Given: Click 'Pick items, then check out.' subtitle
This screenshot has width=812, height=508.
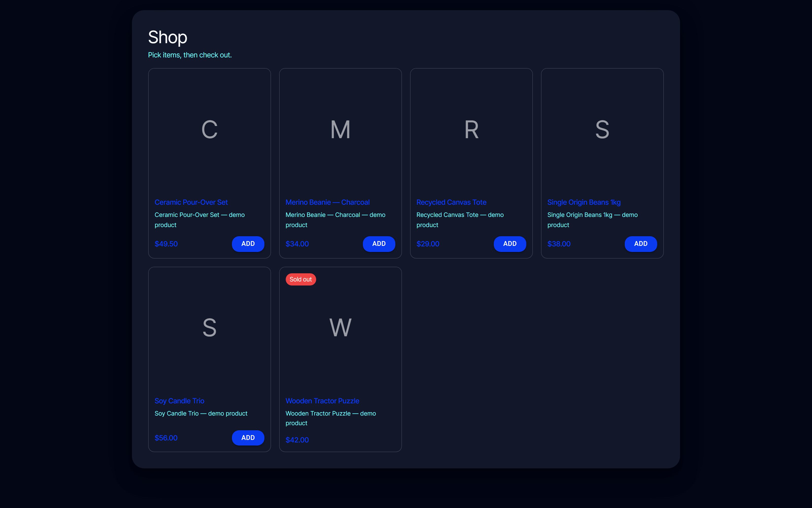Looking at the screenshot, I should point(190,55).
